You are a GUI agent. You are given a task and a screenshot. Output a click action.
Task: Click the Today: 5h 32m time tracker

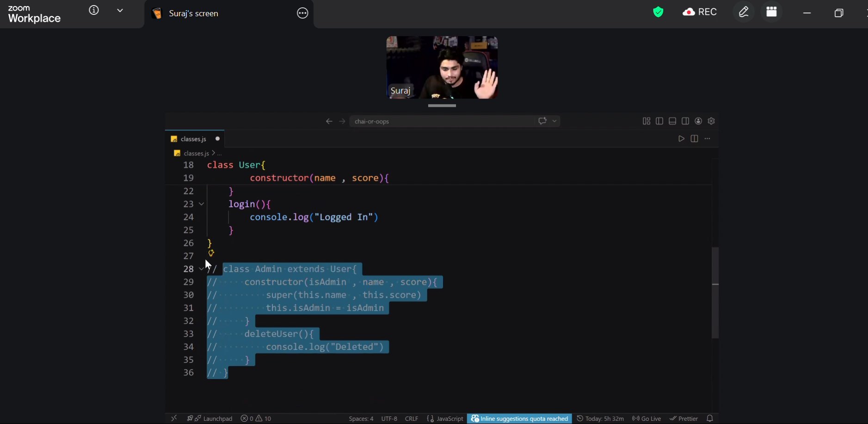(x=600, y=418)
